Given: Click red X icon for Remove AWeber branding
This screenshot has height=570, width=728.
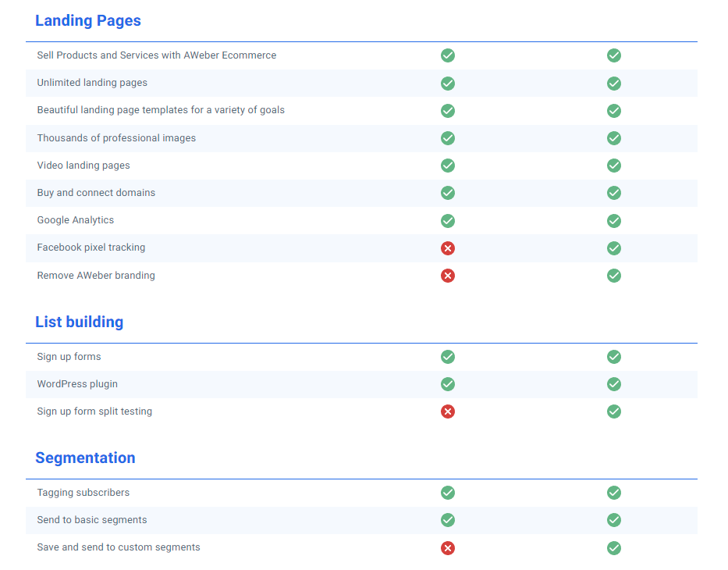Looking at the screenshot, I should (448, 276).
